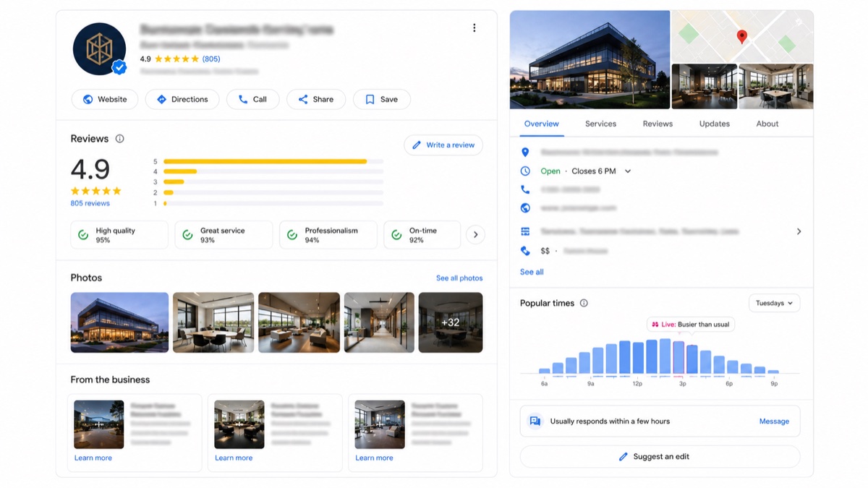Viewport: 868px width, 488px height.
Task: Expand the services row chevron
Action: [x=799, y=231]
